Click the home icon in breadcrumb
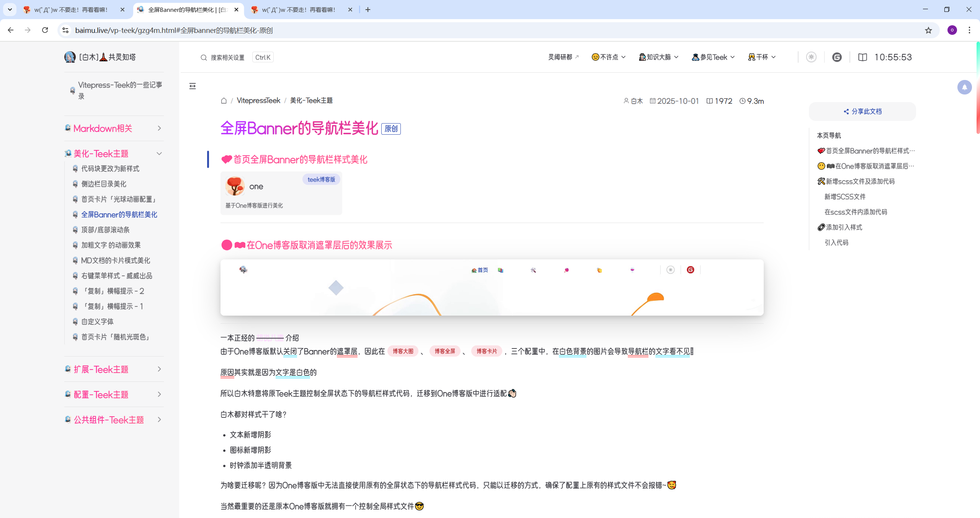This screenshot has height=518, width=980. [224, 101]
